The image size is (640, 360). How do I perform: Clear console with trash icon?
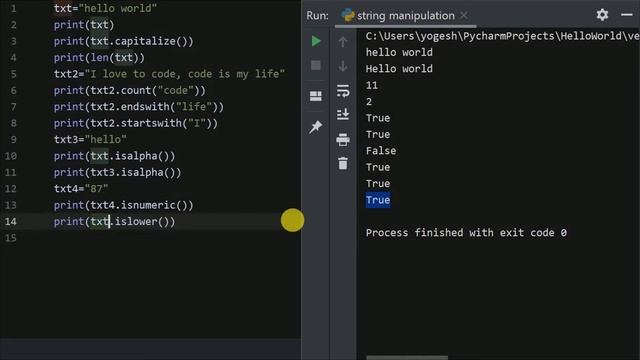[343, 163]
